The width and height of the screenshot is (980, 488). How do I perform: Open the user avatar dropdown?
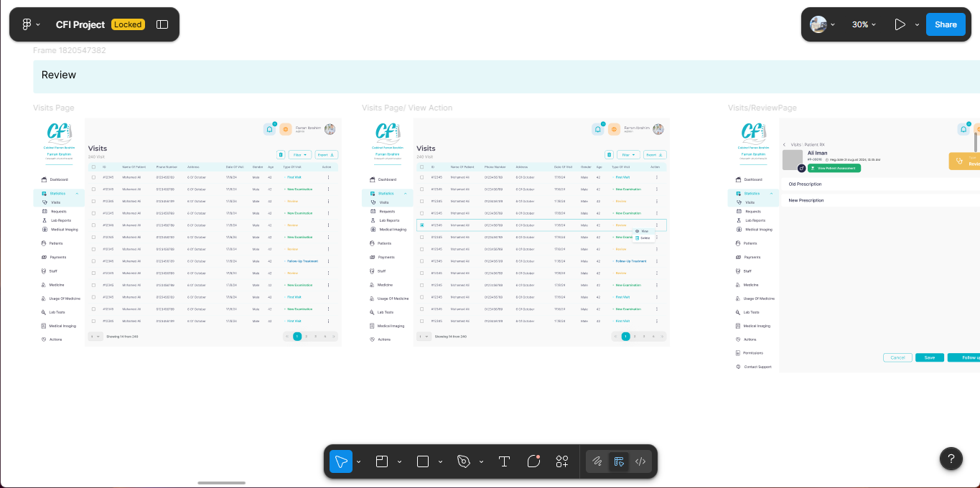click(x=823, y=24)
